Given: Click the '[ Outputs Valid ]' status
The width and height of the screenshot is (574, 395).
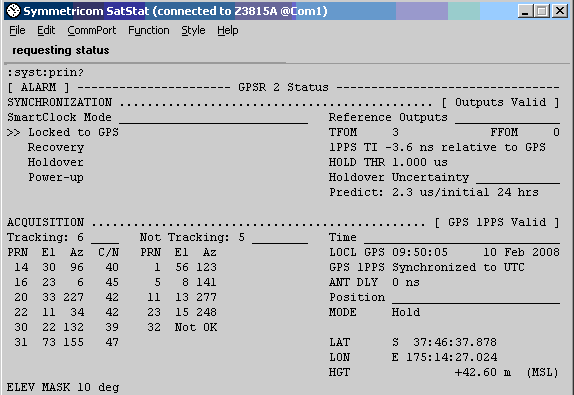Looking at the screenshot, I should tap(501, 102).
